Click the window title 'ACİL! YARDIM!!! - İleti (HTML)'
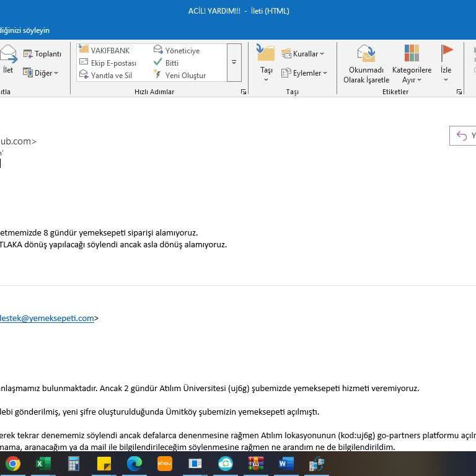This screenshot has height=476, width=476. (239, 11)
